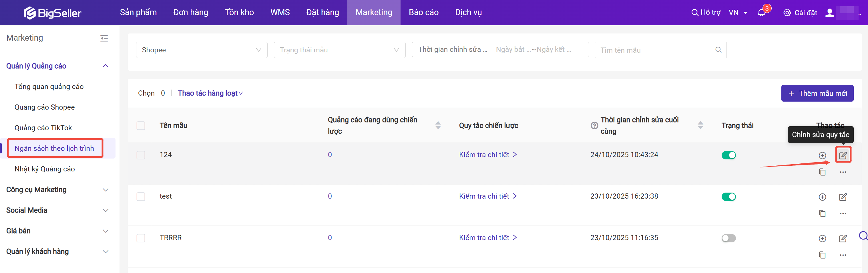This screenshot has width=868, height=273.
Task: Open the Trạng thái mẫu dropdown
Action: (x=339, y=50)
